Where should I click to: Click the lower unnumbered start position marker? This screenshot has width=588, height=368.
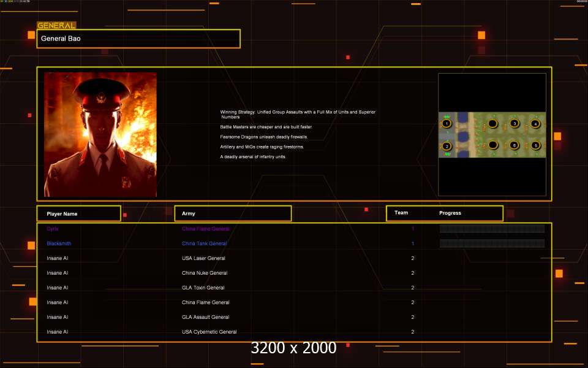492,146
